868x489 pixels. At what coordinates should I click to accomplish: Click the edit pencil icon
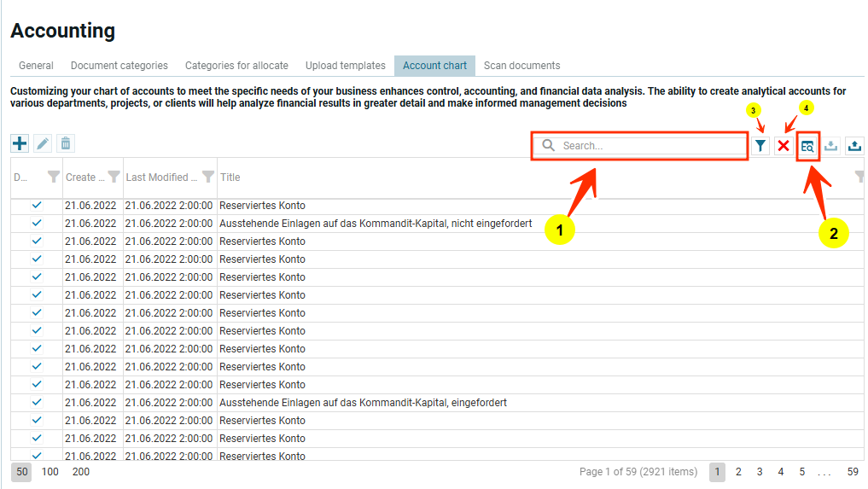pos(43,144)
